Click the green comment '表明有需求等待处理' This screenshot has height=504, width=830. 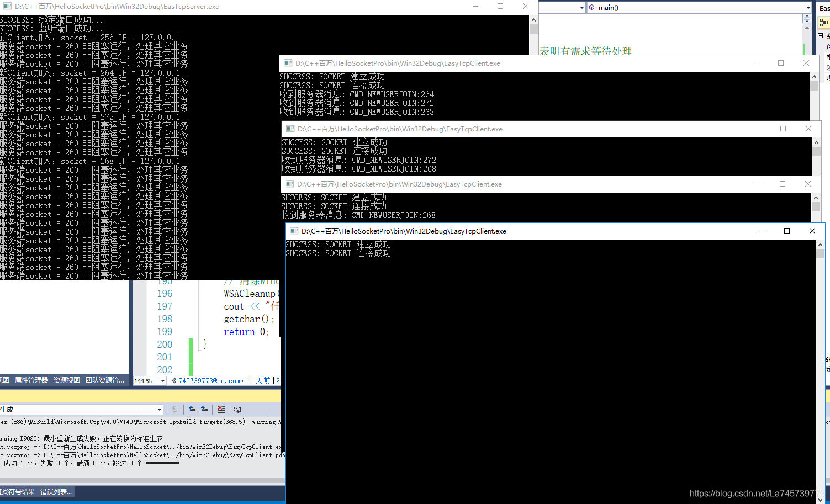(585, 51)
